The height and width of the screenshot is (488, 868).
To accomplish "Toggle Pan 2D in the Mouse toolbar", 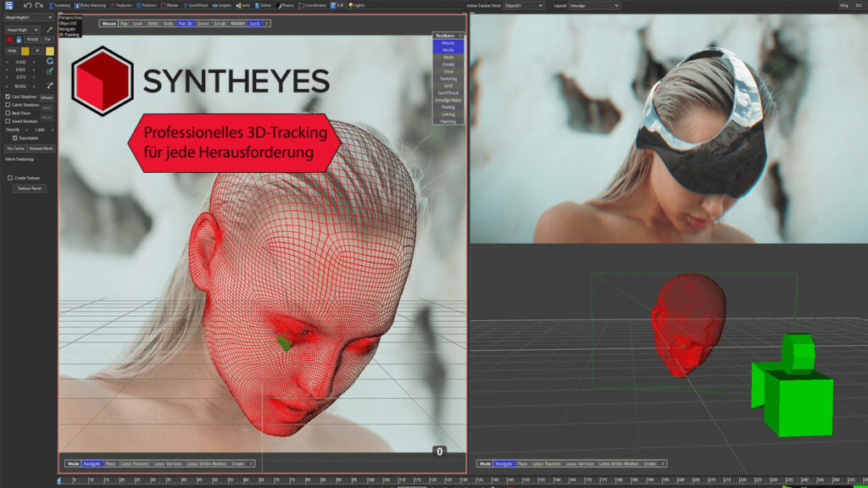I will (x=186, y=24).
